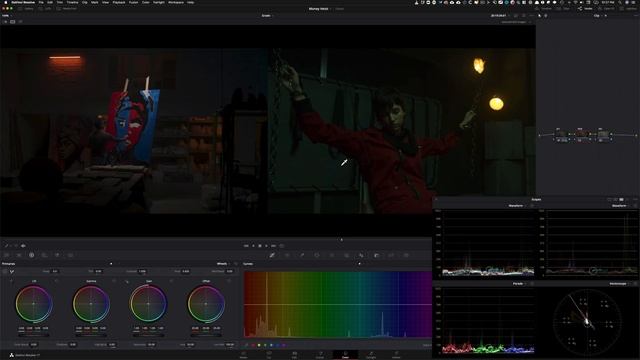Click the auto balance icon in Primaries
This screenshot has height=360, width=640.
click(x=5, y=271)
